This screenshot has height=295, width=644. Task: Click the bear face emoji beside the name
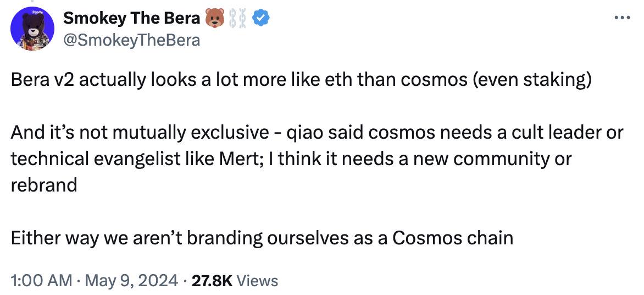(213, 19)
